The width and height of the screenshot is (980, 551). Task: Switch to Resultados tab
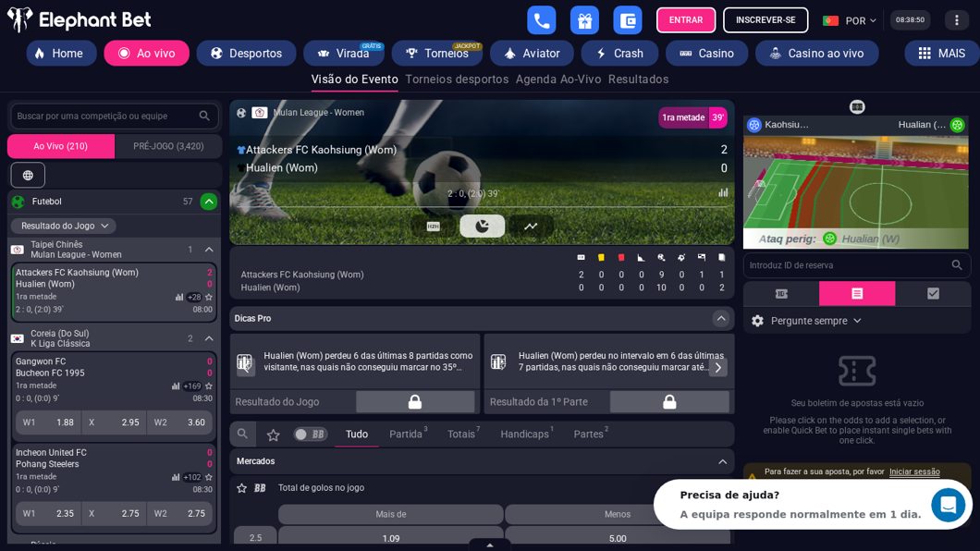[638, 80]
